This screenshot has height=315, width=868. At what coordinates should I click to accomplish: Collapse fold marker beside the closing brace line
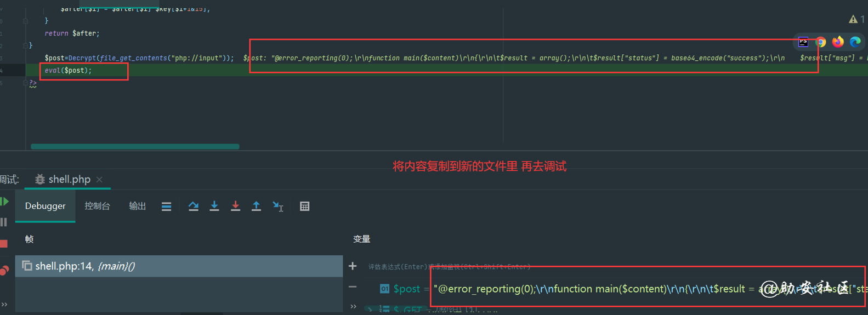pos(25,21)
